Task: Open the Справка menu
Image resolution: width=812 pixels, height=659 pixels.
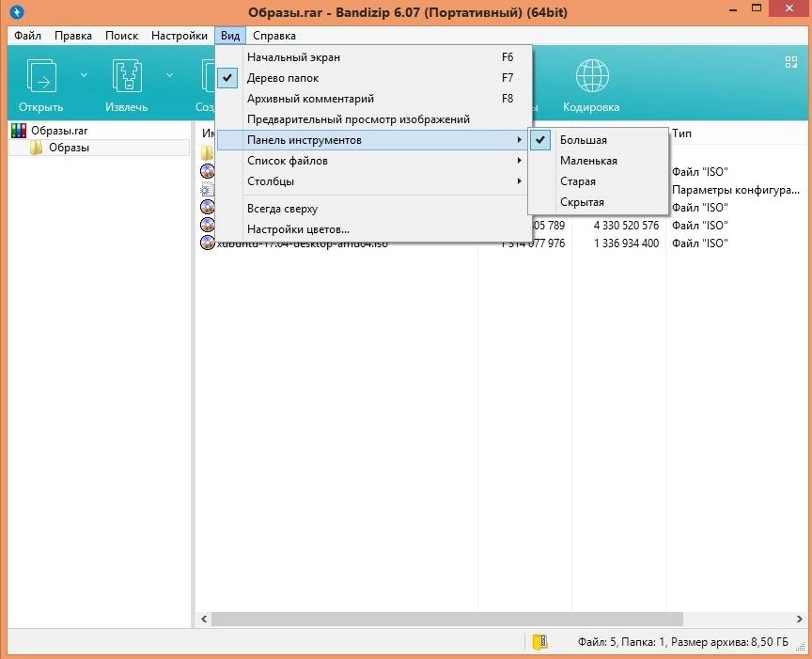Action: tap(274, 36)
